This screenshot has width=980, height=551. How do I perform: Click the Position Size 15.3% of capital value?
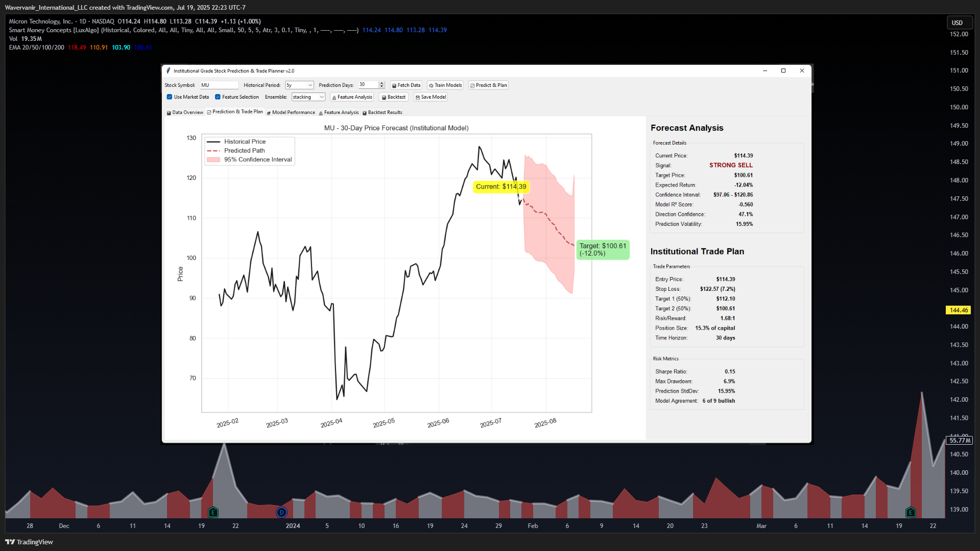[x=715, y=328]
